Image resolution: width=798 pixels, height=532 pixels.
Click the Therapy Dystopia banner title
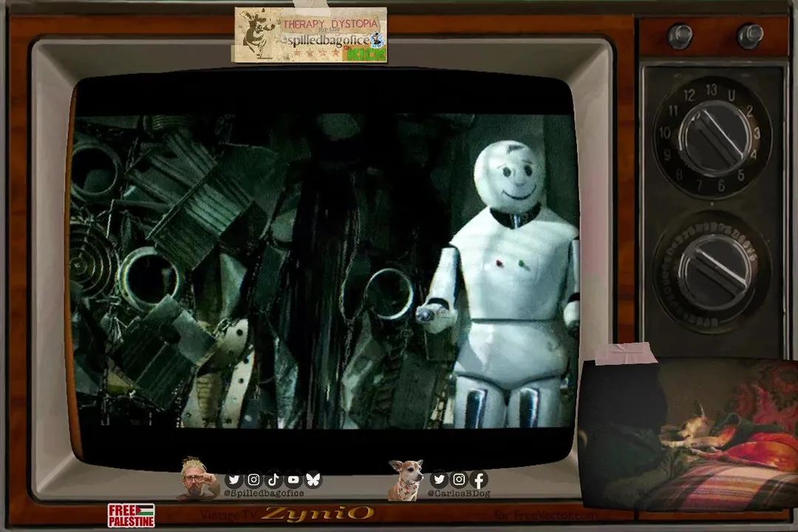[x=330, y=24]
